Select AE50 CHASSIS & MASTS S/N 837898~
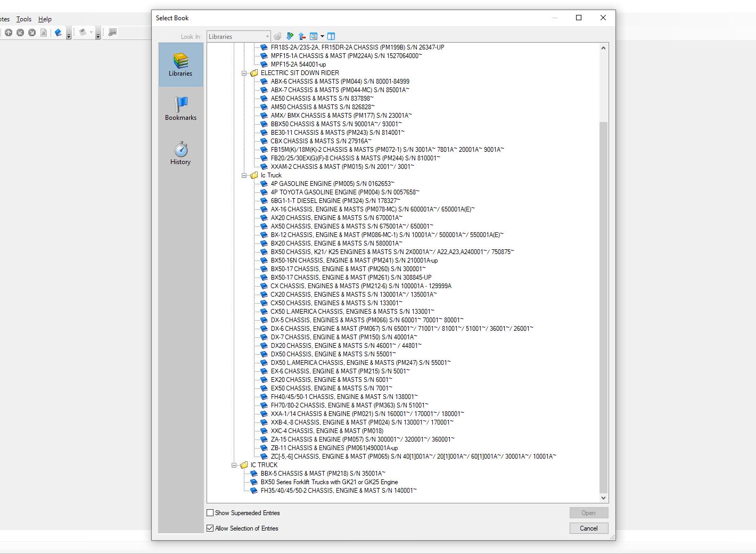Image resolution: width=756 pixels, height=554 pixels. coord(322,99)
